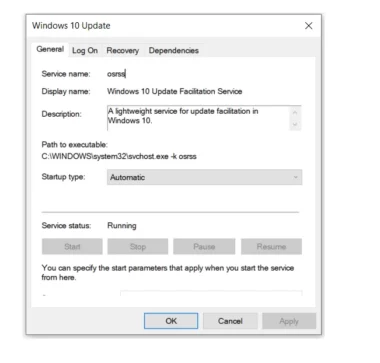Confirm with the OK button

pyautogui.click(x=171, y=321)
